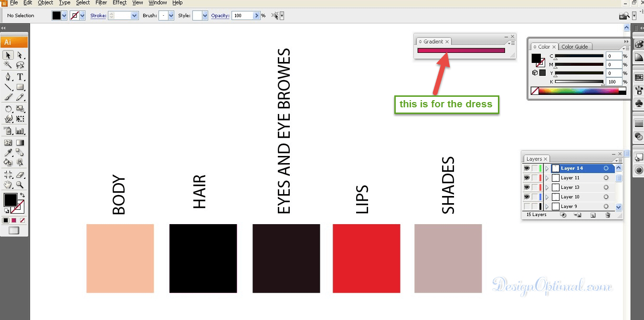Click the target circle of Layer 10
The width and height of the screenshot is (644, 320).
click(606, 197)
